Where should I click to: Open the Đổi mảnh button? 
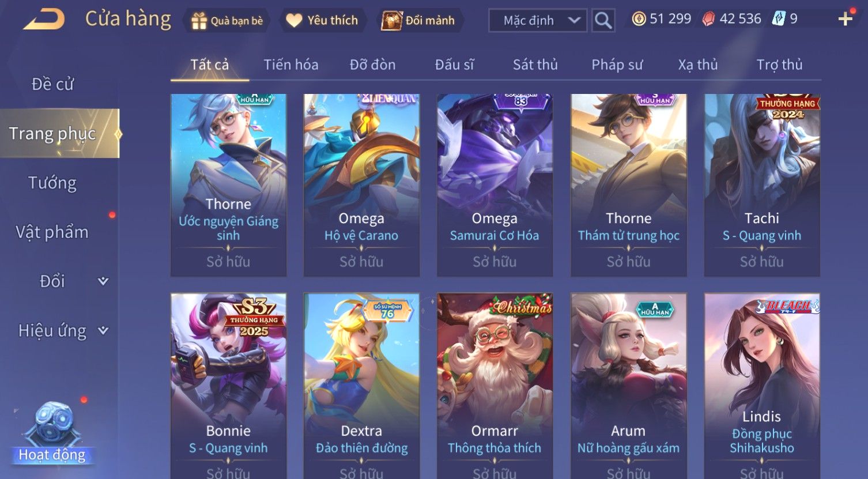point(419,21)
